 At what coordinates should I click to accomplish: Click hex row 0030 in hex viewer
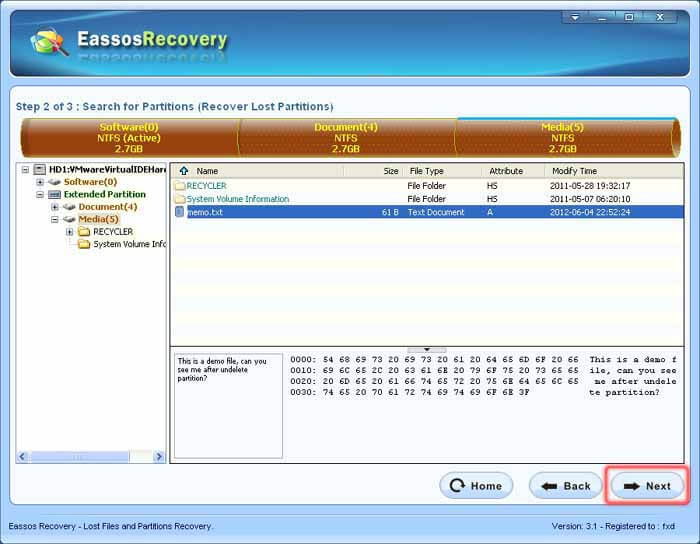tap(475, 393)
